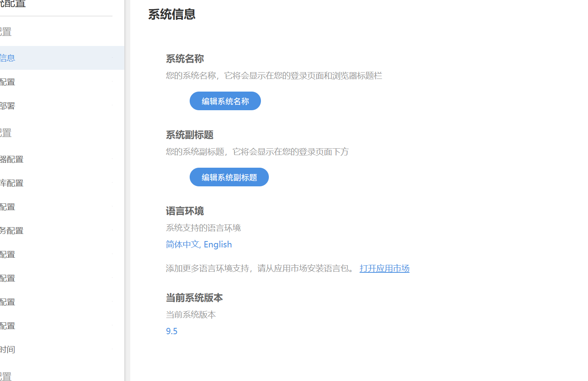Click the 9.5 version link
588x381 pixels.
pyautogui.click(x=171, y=331)
